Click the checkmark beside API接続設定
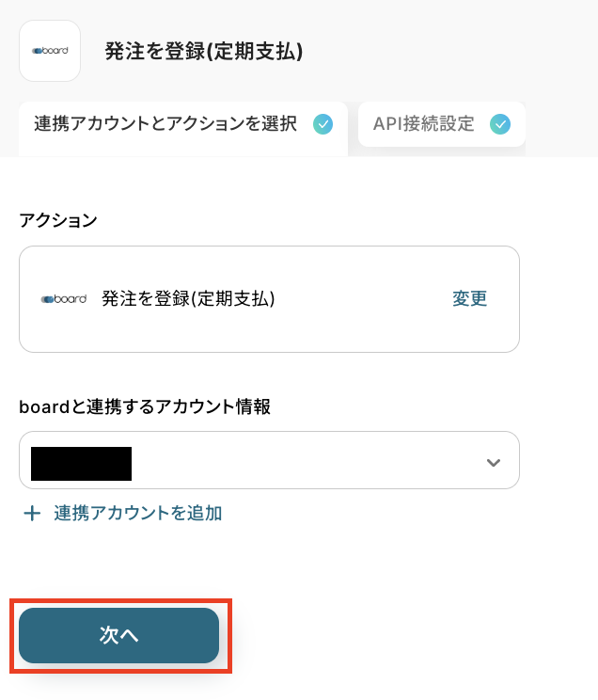The height and width of the screenshot is (700, 598). 500,124
